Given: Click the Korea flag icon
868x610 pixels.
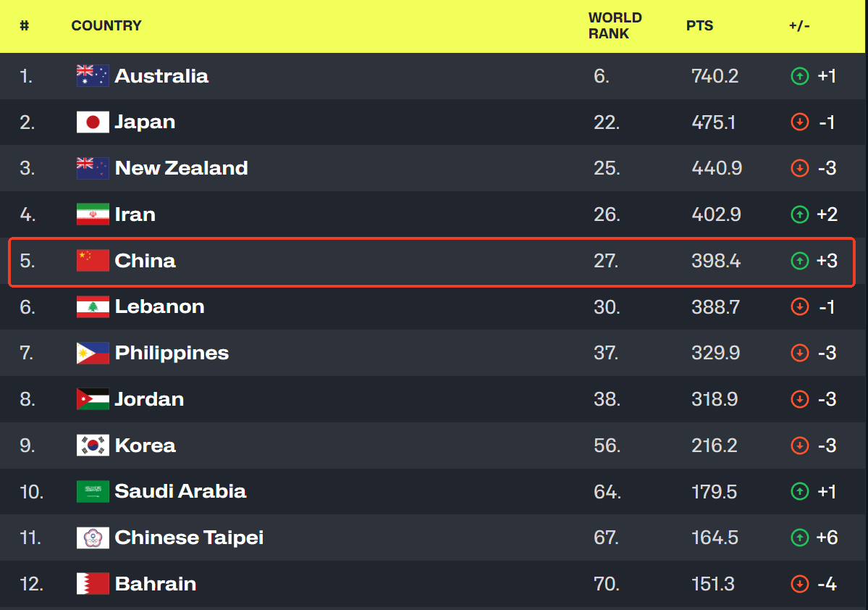Looking at the screenshot, I should [93, 446].
